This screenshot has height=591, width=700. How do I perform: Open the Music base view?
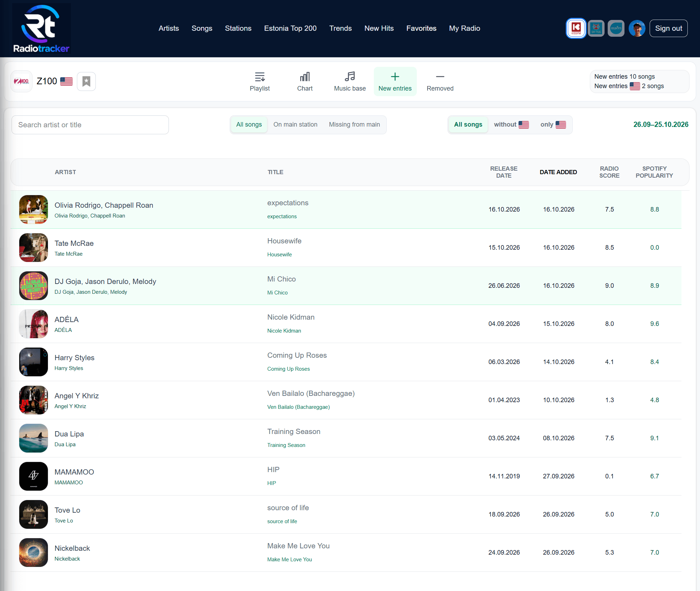350,81
